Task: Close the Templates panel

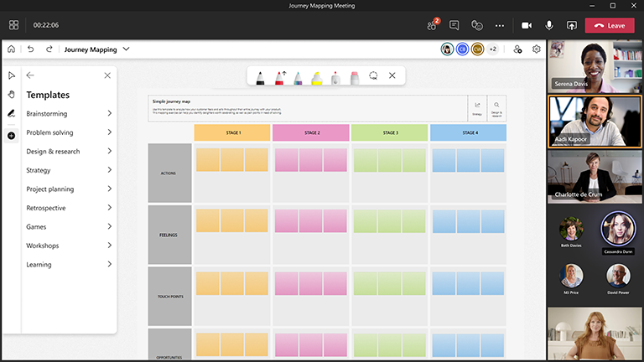Action: pos(107,75)
